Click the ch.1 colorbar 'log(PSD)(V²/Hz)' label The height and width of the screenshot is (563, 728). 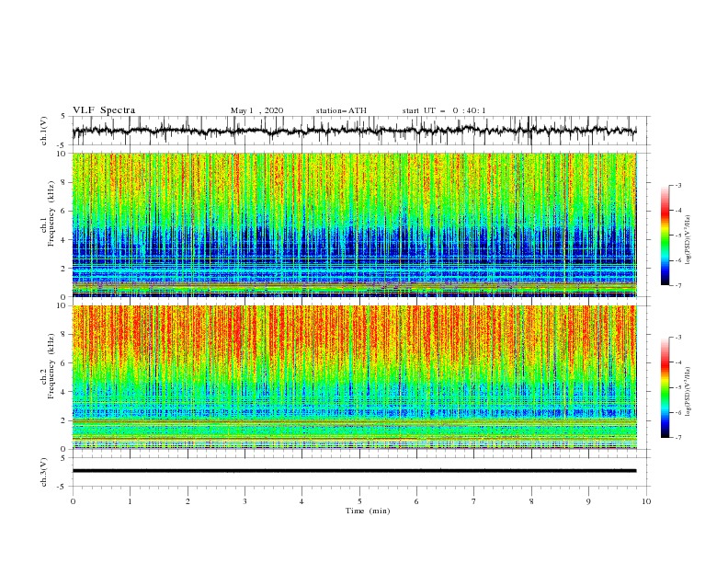pyautogui.click(x=688, y=239)
